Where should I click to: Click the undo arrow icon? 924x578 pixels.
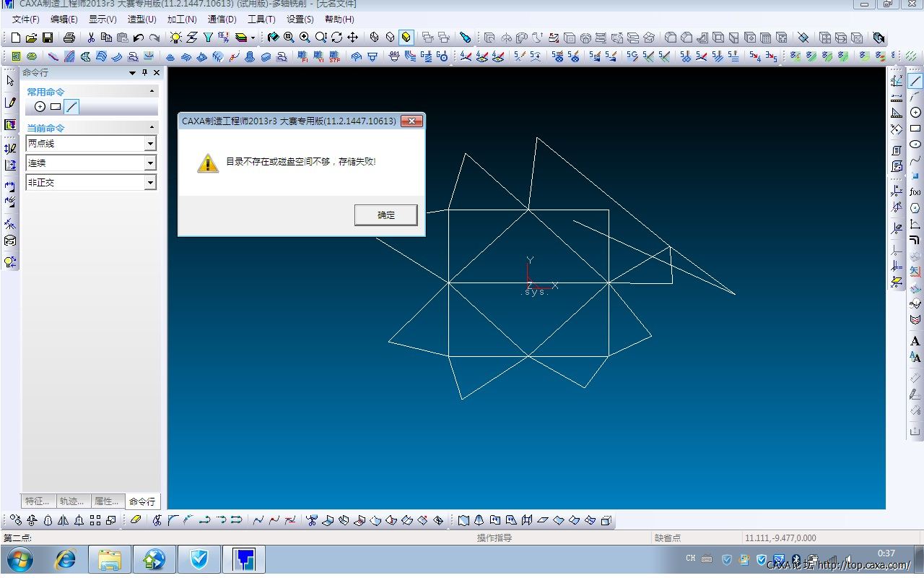click(139, 38)
